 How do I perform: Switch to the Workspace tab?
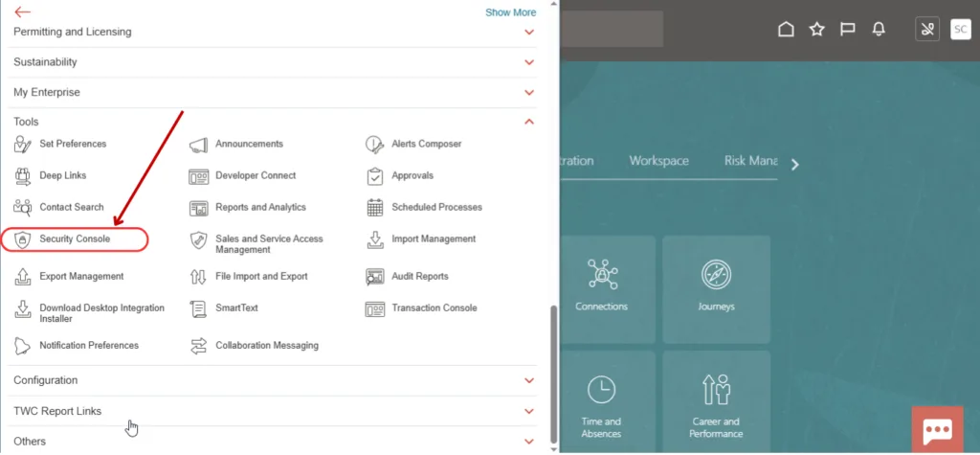coord(658,161)
